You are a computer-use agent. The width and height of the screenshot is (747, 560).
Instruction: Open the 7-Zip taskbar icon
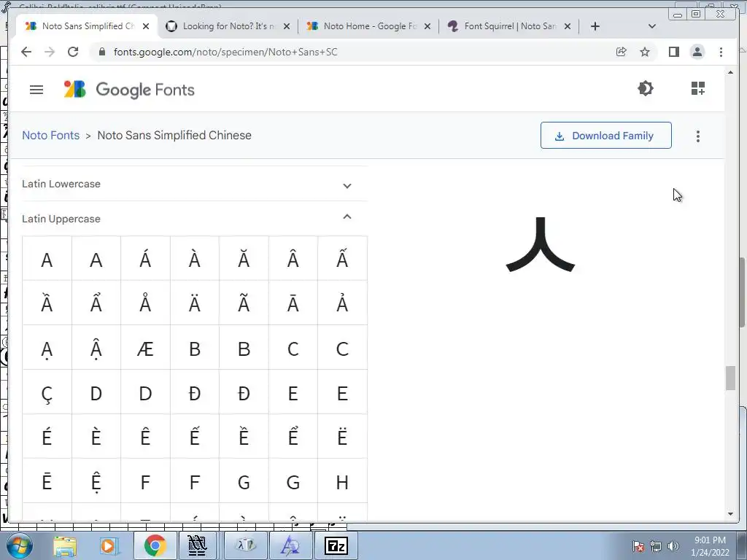336,545
